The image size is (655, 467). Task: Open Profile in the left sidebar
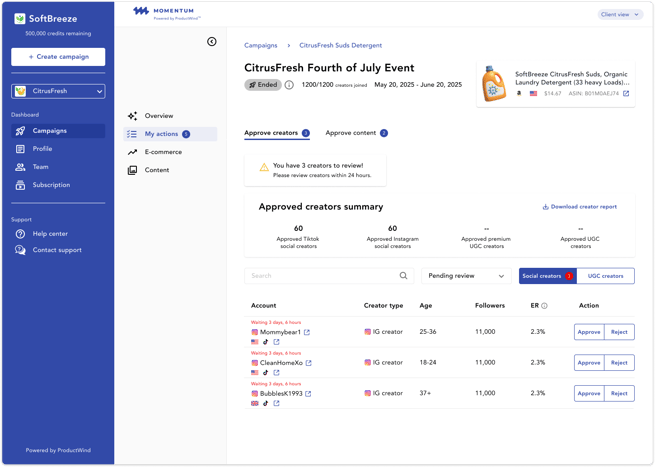[x=58, y=149]
